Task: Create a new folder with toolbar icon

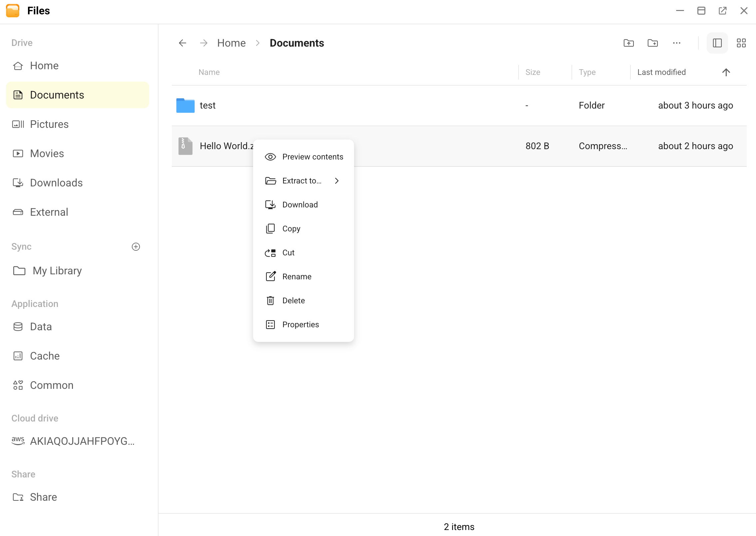Action: [x=653, y=43]
